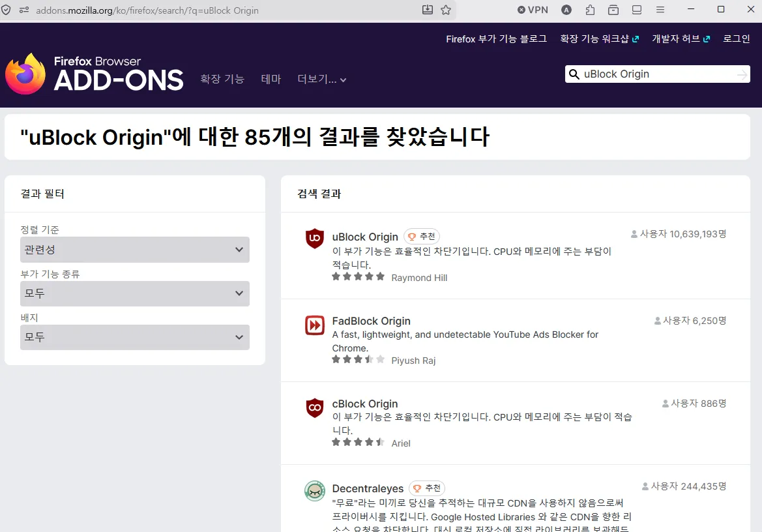Open the VPN toolbar button
The width and height of the screenshot is (762, 532).
(533, 10)
